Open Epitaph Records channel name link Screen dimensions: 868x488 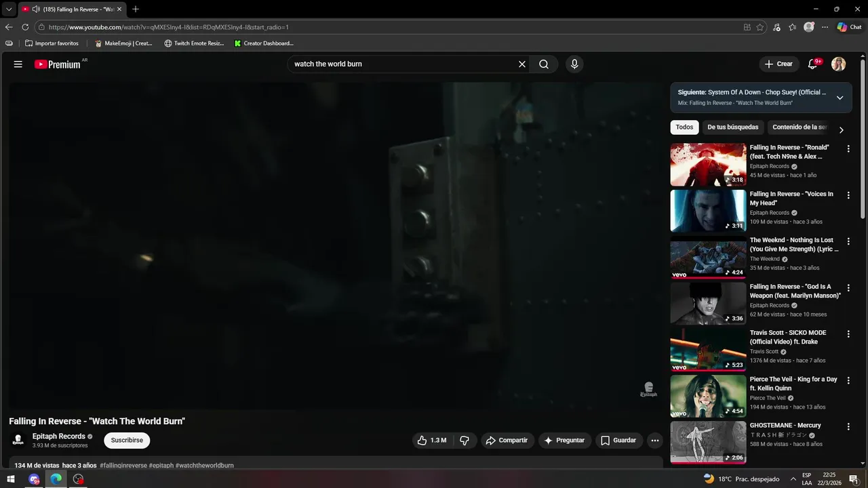click(x=59, y=436)
